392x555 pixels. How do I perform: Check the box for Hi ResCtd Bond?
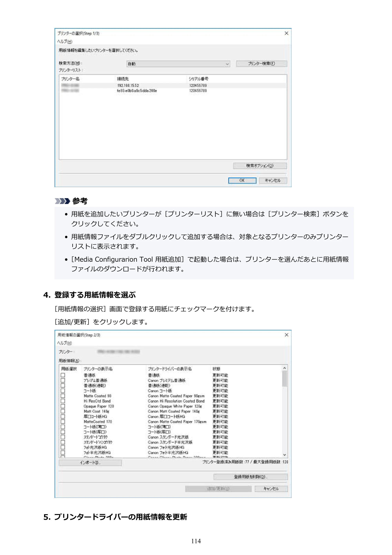tap(63, 401)
